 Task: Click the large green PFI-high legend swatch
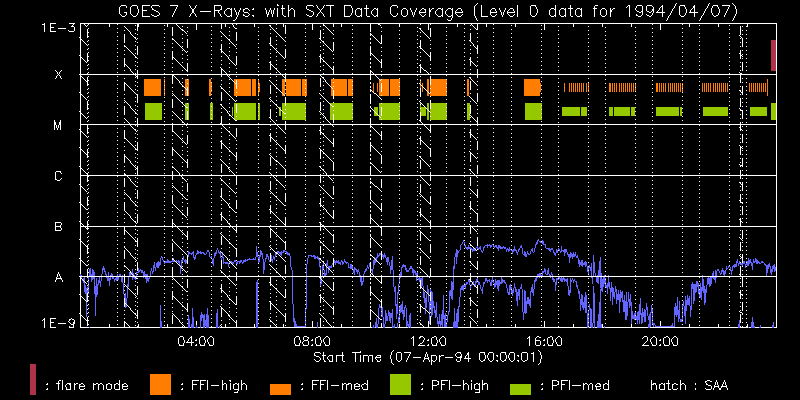[x=401, y=384]
